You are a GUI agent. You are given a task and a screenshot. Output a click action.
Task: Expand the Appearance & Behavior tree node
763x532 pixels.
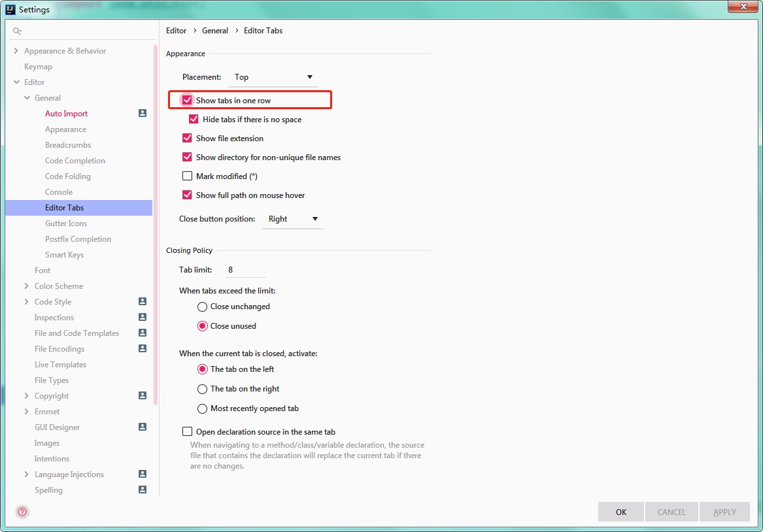(x=16, y=50)
